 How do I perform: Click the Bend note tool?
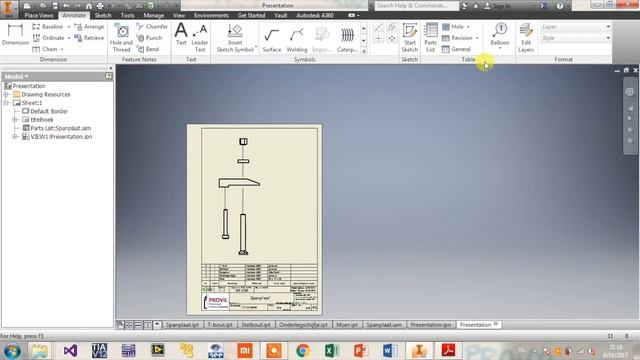148,49
